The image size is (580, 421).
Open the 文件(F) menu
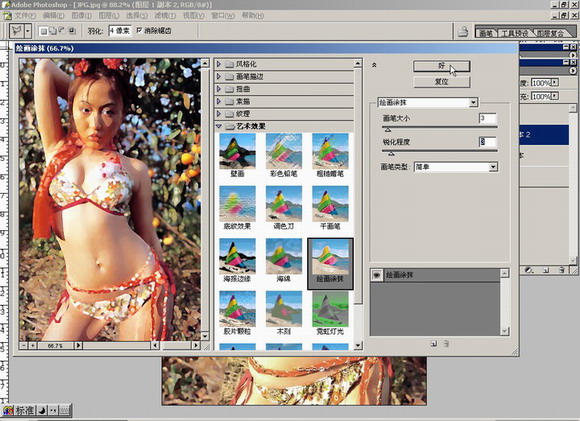click(25, 16)
